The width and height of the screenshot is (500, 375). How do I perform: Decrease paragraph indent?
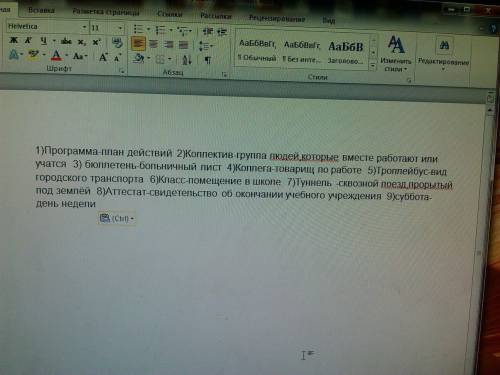(208, 31)
